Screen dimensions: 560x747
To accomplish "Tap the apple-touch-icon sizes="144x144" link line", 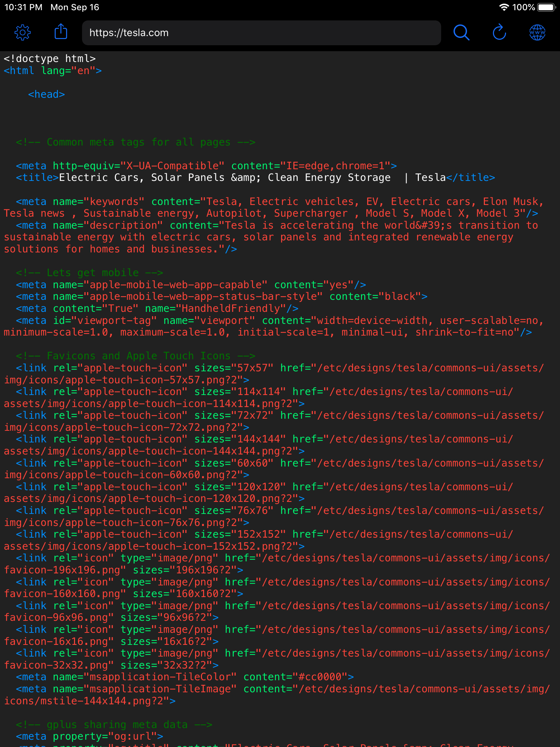I will pyautogui.click(x=259, y=445).
